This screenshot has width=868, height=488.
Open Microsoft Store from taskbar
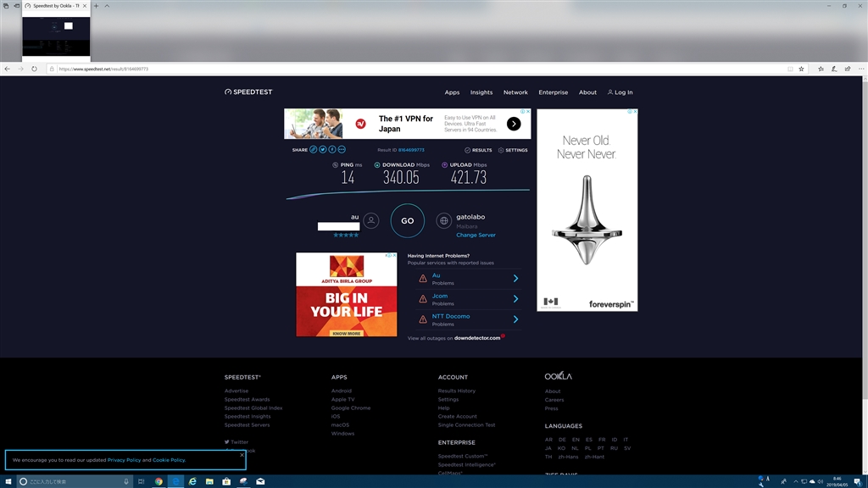(226, 481)
